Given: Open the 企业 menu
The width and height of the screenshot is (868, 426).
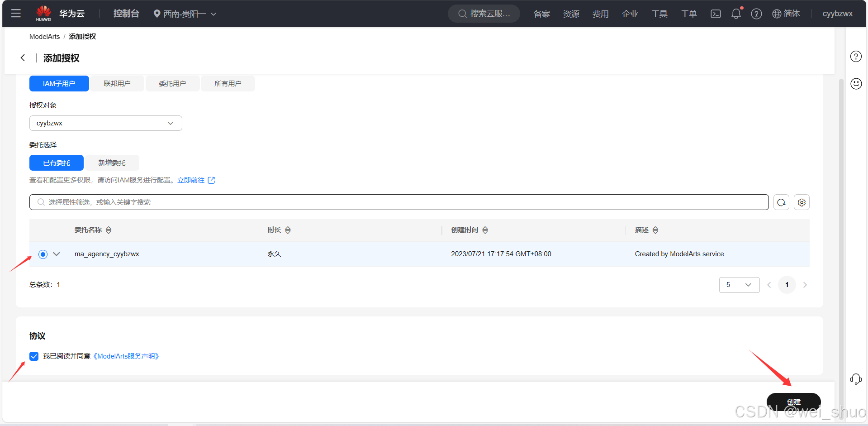Looking at the screenshot, I should tap(630, 14).
